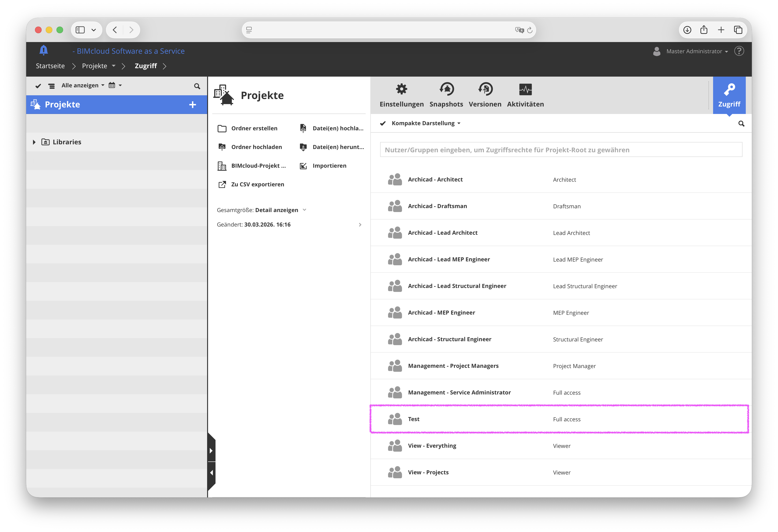
Task: Open the Versionen history icon
Action: point(485,89)
